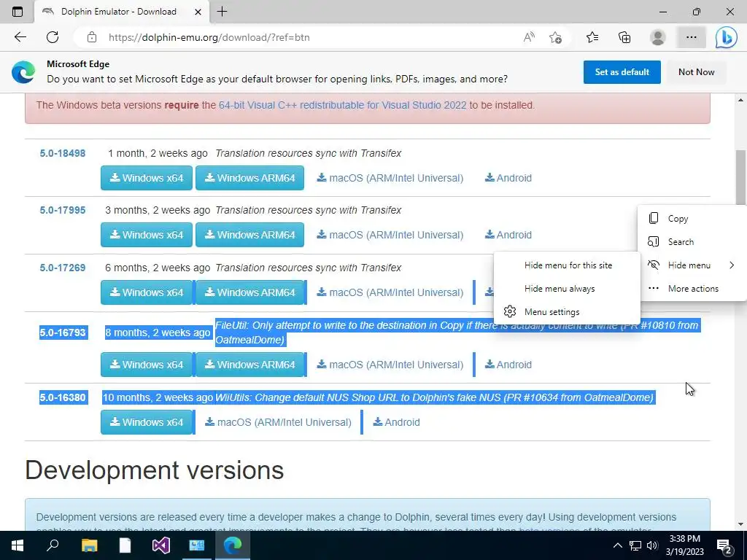Image resolution: width=747 pixels, height=560 pixels.
Task: Open the tab actions menu icon
Action: 18,12
